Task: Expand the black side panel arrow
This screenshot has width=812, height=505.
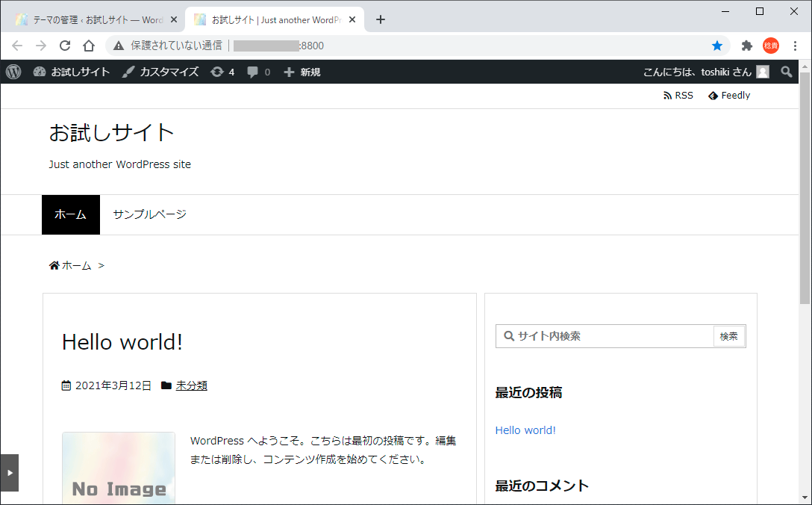Action: pyautogui.click(x=10, y=473)
